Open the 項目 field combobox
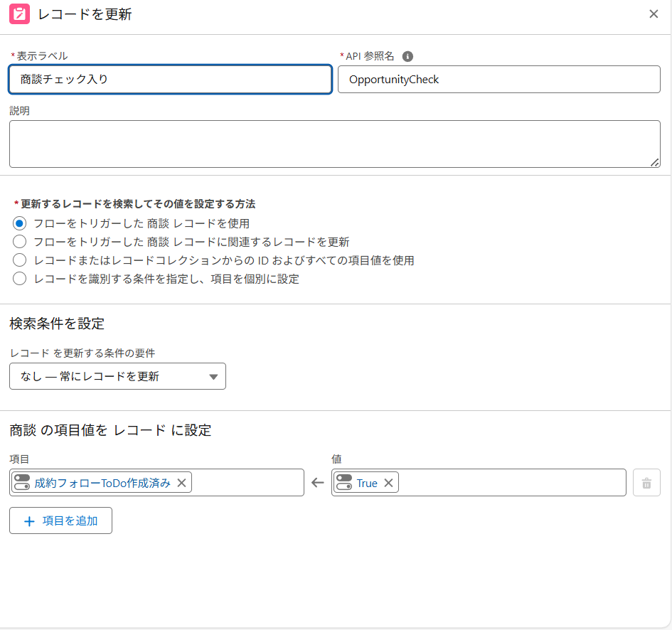Viewport: 672px width, 630px height. point(249,482)
